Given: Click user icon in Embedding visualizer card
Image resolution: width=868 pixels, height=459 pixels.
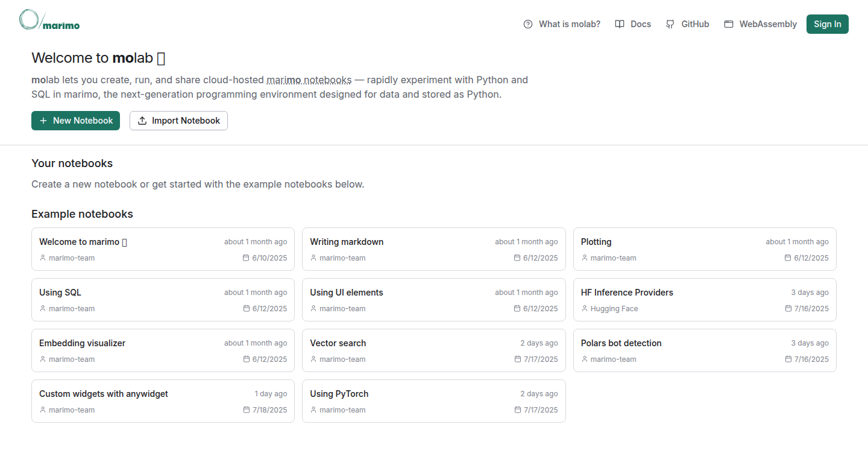Looking at the screenshot, I should [x=43, y=359].
